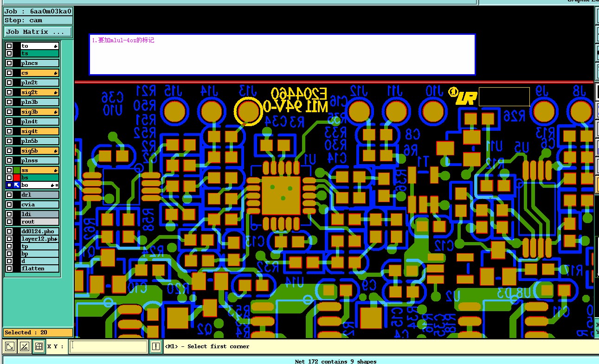599x364 pixels.
Task: Open the Job Matrix button
Action: click(38, 32)
